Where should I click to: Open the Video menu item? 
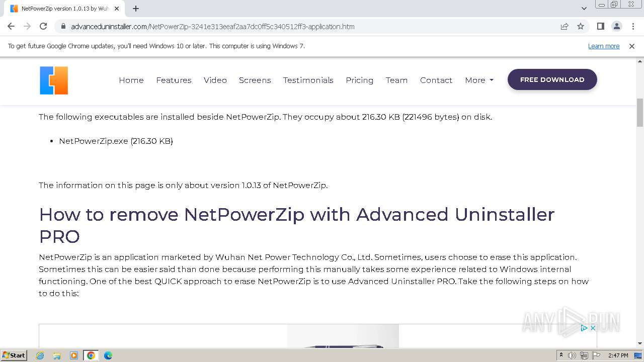pos(215,80)
